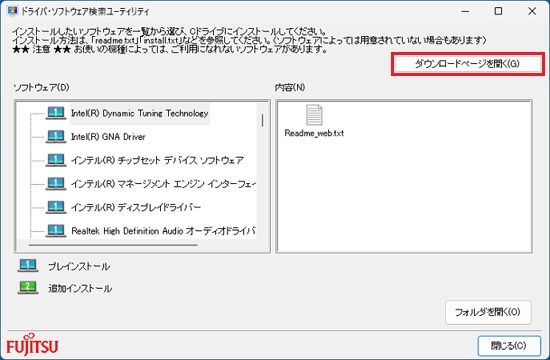The height and width of the screenshot is (360, 550).
Task: Close the dialog with 閉じる(C)
Action: [509, 346]
